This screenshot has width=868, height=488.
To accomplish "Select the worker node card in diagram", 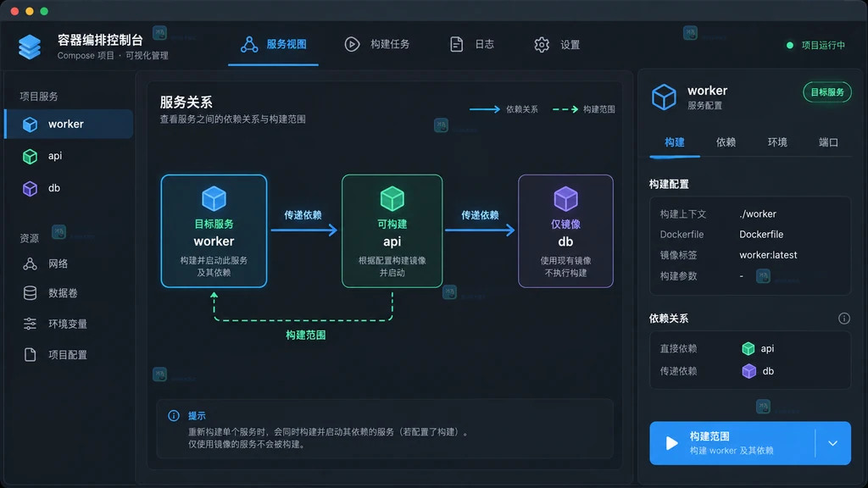I will [214, 231].
